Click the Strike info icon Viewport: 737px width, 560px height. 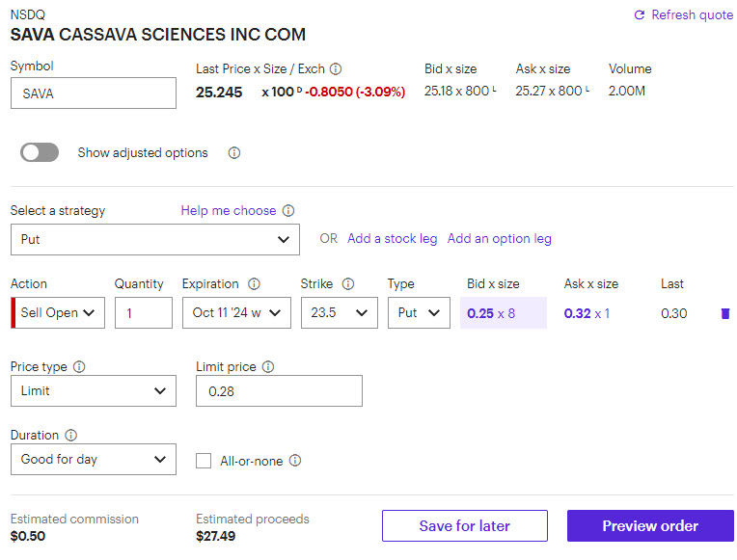click(x=348, y=284)
